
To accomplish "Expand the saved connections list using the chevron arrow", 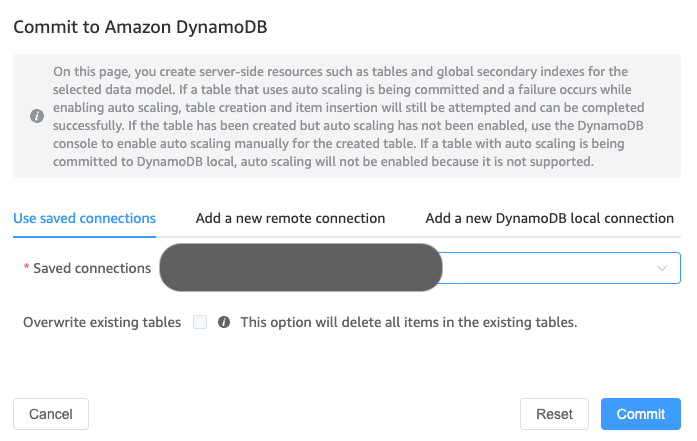I will pos(662,268).
